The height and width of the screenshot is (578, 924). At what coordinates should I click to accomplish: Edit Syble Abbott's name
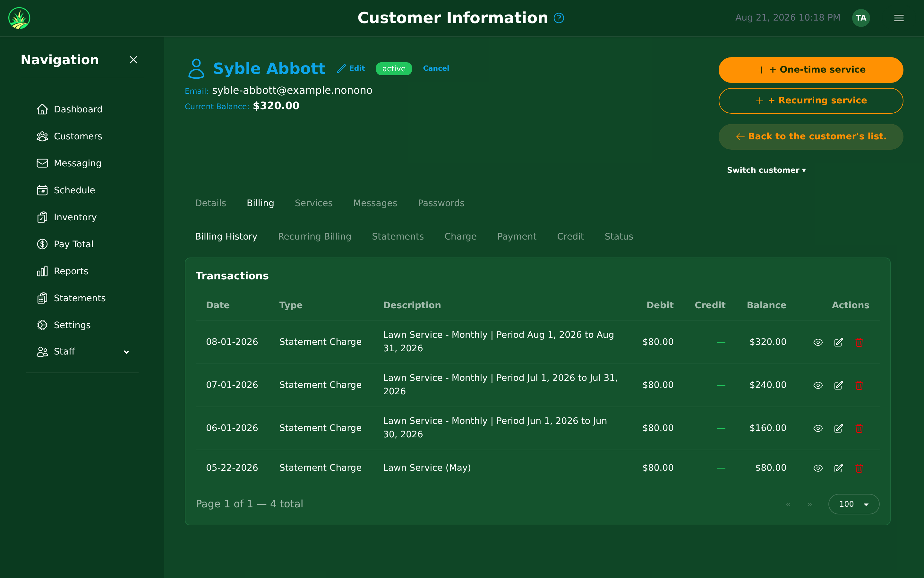pyautogui.click(x=351, y=68)
